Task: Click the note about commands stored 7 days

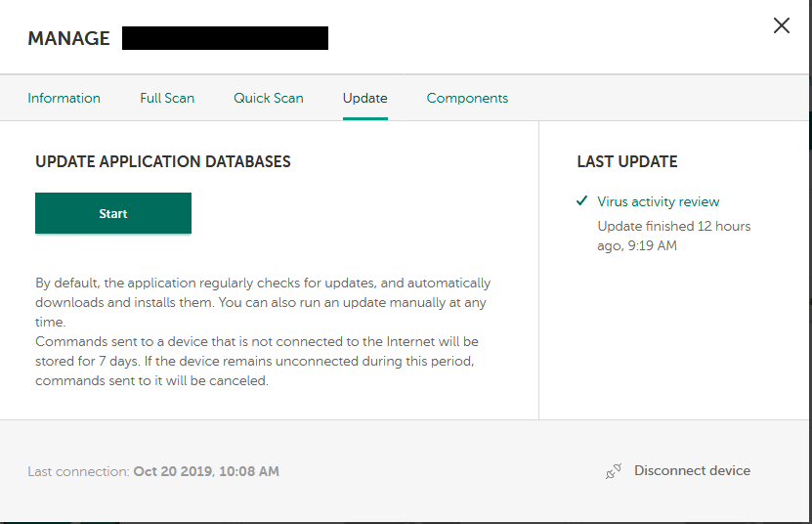Action: (256, 361)
